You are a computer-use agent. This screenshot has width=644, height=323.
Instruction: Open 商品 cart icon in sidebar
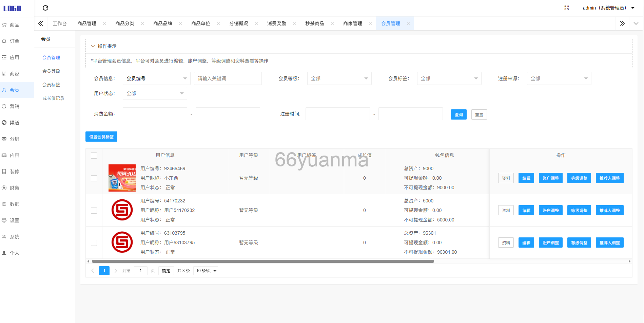[4, 25]
